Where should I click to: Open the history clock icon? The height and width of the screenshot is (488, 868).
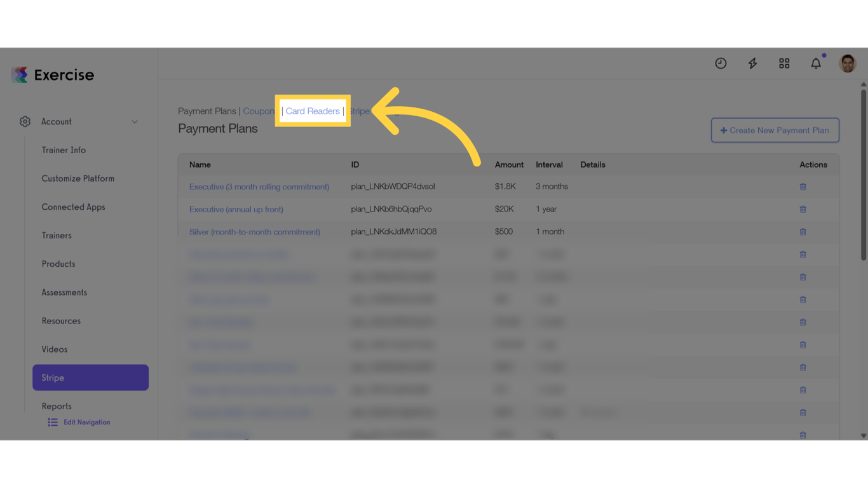pyautogui.click(x=721, y=64)
